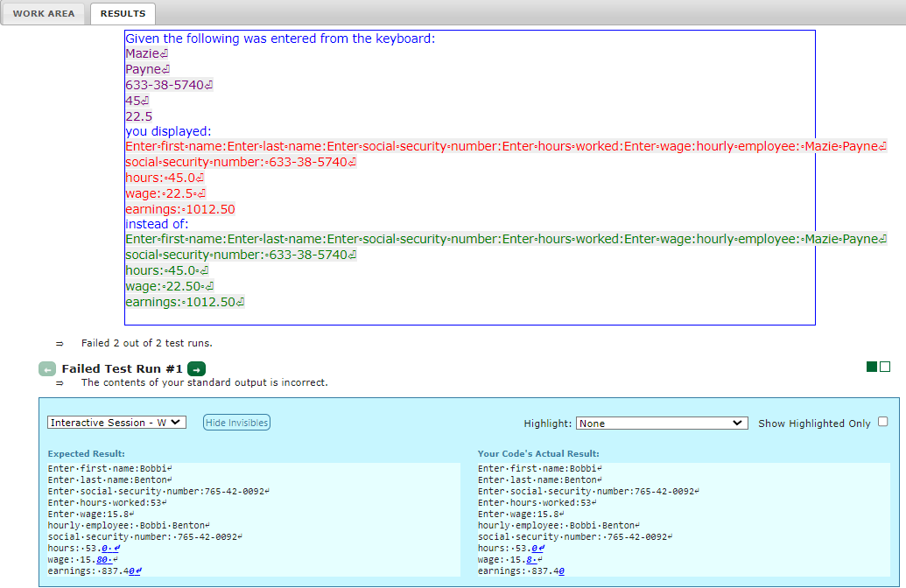
Task: Click the underlined '0' in actual hours output
Action: click(535, 549)
